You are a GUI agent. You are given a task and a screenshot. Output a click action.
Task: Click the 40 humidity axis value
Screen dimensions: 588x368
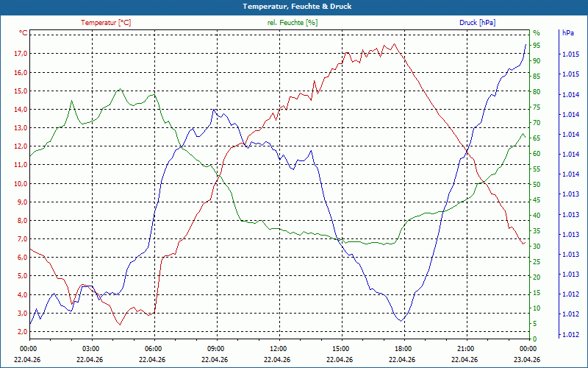tap(537, 216)
